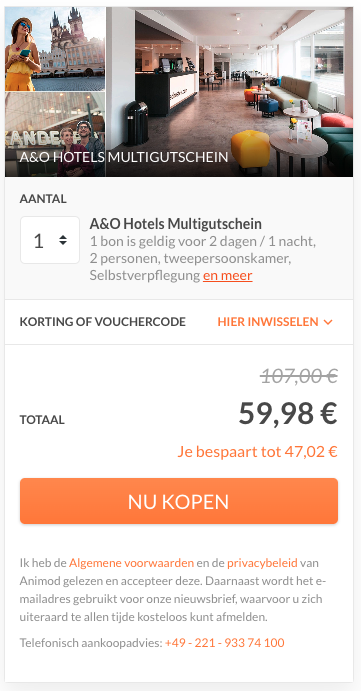The height and width of the screenshot is (691, 361).
Task: Click the 'Je bespaart tot 47,02 €' text
Action: point(257,452)
